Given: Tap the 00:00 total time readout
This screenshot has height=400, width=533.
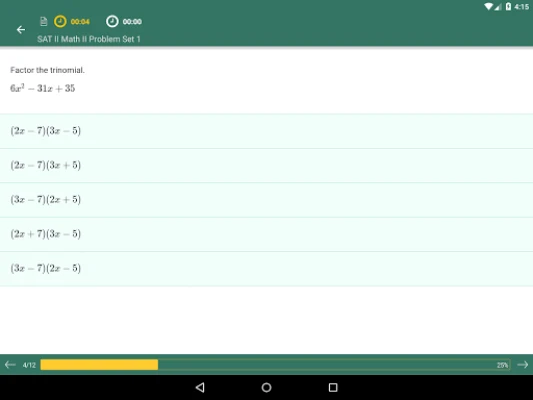Looking at the screenshot, I should pyautogui.click(x=132, y=22).
